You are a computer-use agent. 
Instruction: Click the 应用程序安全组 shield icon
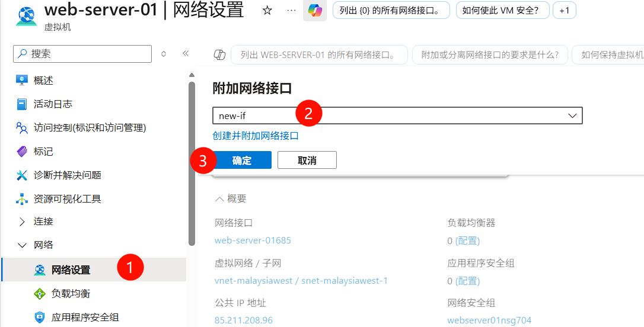click(x=40, y=317)
